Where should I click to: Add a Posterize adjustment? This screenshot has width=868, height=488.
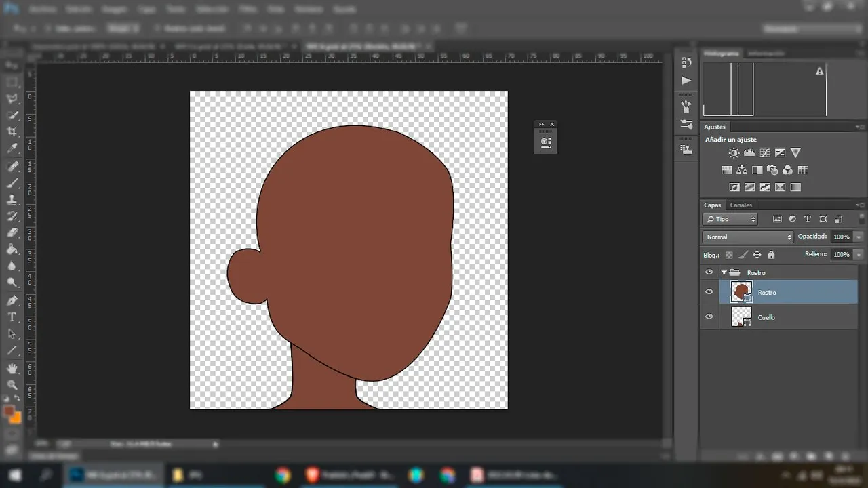(749, 187)
